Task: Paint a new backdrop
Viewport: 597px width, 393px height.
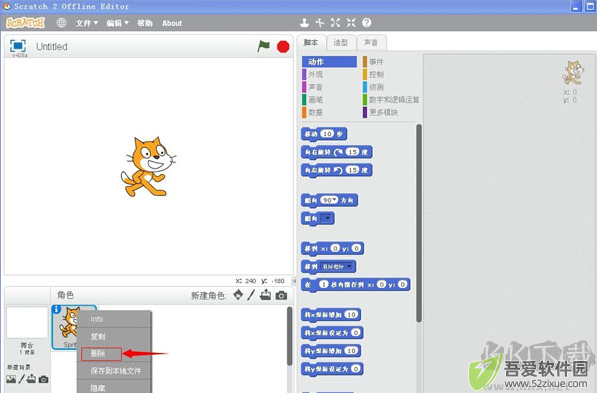Action: coord(22,379)
